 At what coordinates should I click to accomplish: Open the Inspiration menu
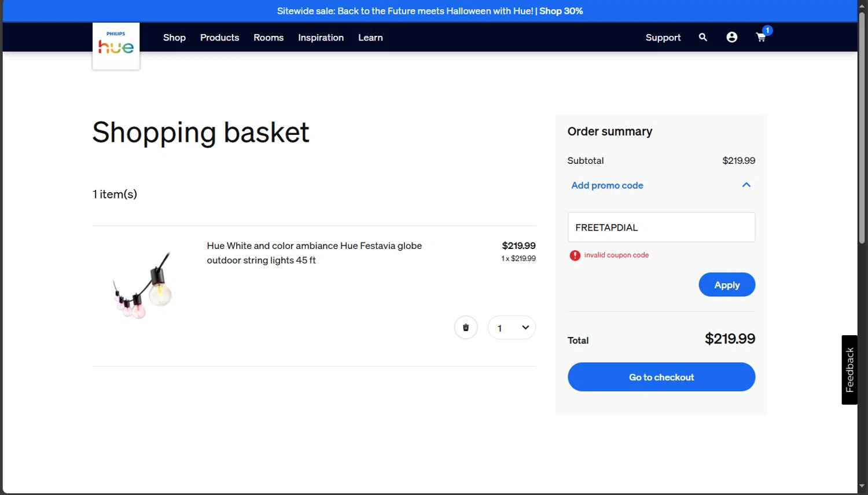[x=321, y=38]
